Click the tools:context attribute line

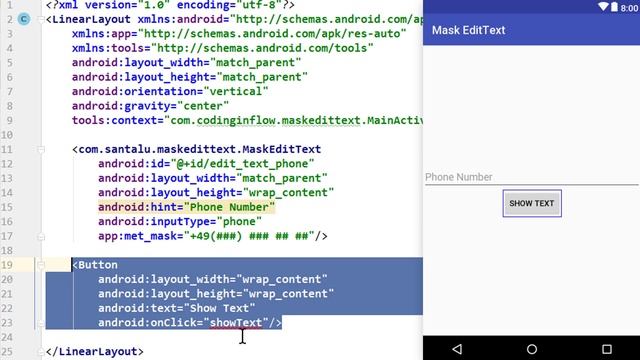click(x=247, y=120)
